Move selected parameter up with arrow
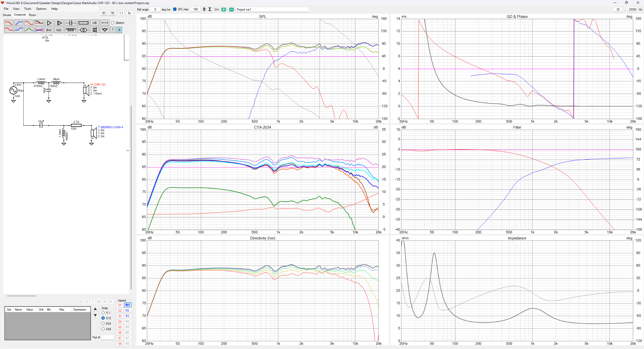 95,309
